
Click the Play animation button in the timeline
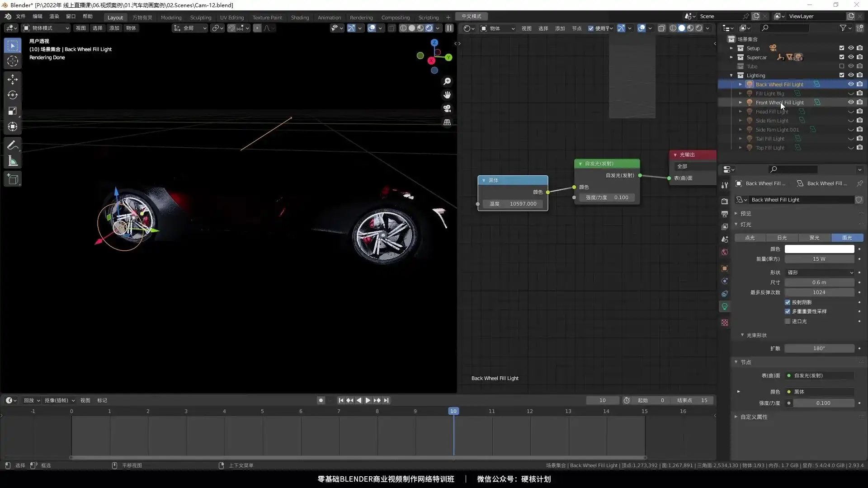point(368,400)
